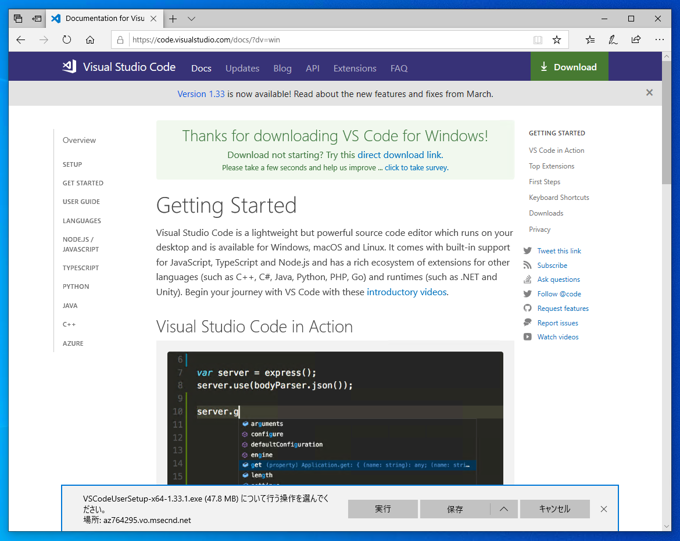Expand the save options arrow next to 保存

tap(504, 509)
